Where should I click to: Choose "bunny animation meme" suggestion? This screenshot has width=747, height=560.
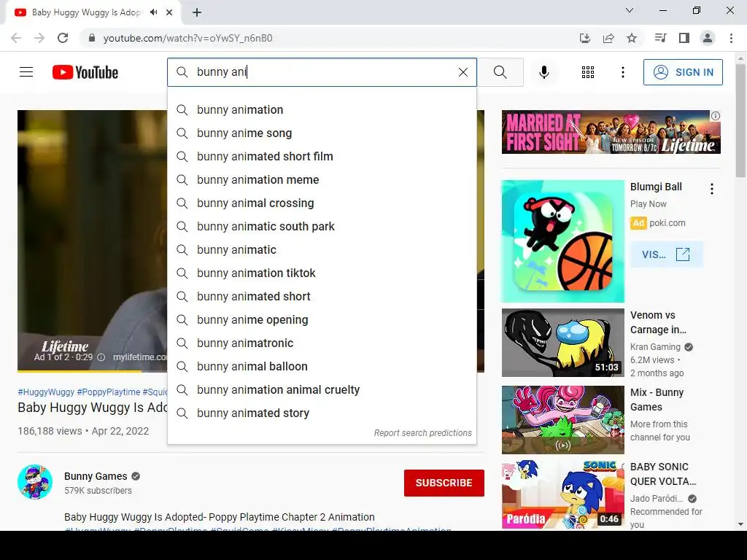tap(322, 179)
